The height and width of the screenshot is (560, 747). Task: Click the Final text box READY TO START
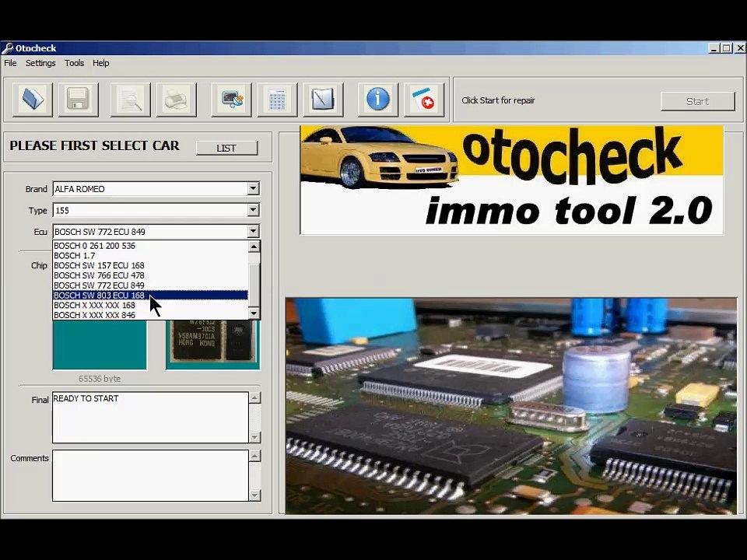pyautogui.click(x=150, y=417)
